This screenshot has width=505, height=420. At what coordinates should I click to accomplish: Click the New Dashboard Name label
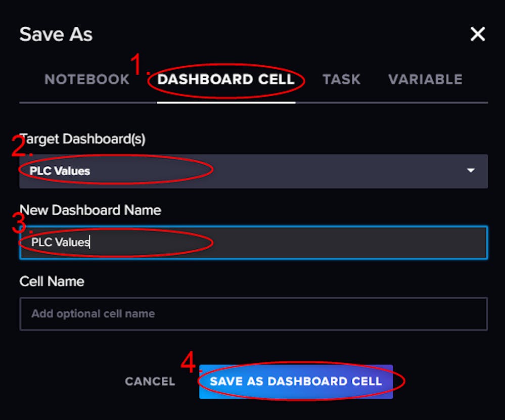[x=90, y=210]
